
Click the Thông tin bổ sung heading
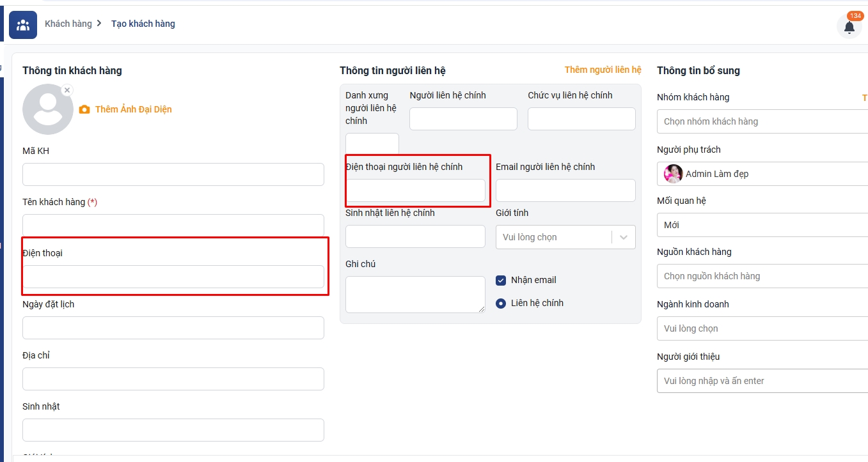coord(698,70)
